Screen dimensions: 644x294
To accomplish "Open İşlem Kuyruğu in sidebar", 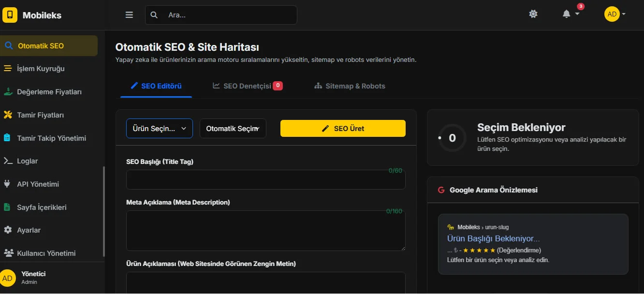I will click(49, 69).
